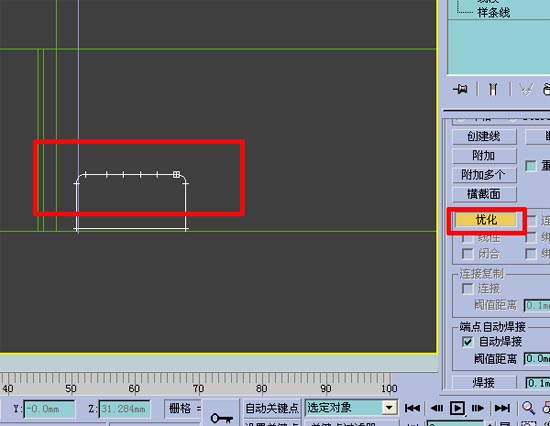Uncheck the 自动焊接 (Auto Weld) checkbox
This screenshot has width=550, height=426.
pyautogui.click(x=467, y=341)
